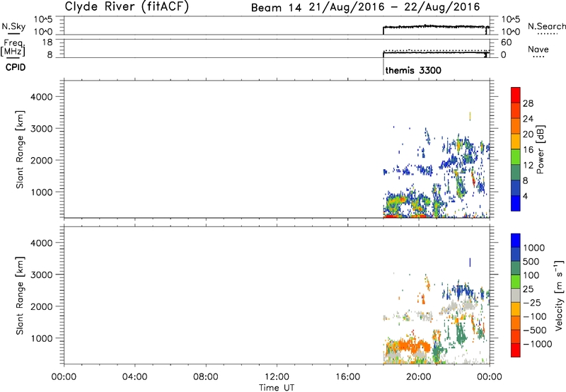This screenshot has height=392, width=566.
Task: Click the 'N.Search' legend label
Action: 546,26
